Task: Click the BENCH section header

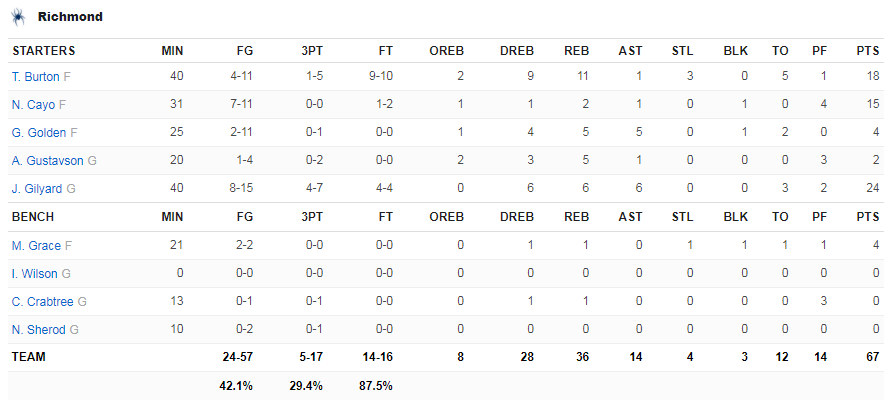Action: click(x=33, y=217)
